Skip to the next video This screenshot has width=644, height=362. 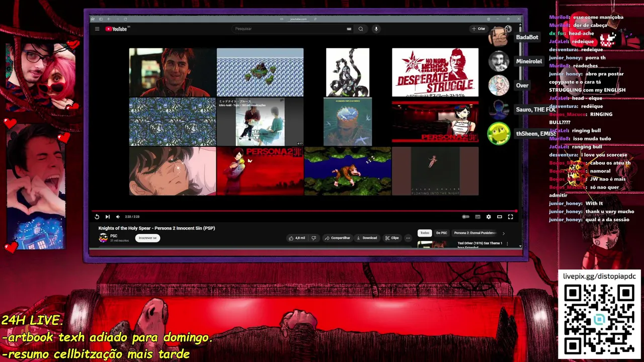(107, 217)
